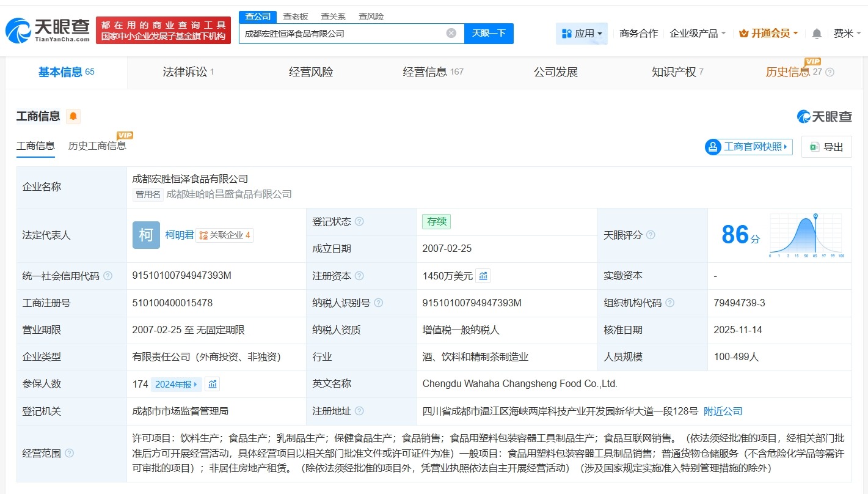
Task: Expand the 企业级产品 dropdown
Action: [697, 34]
